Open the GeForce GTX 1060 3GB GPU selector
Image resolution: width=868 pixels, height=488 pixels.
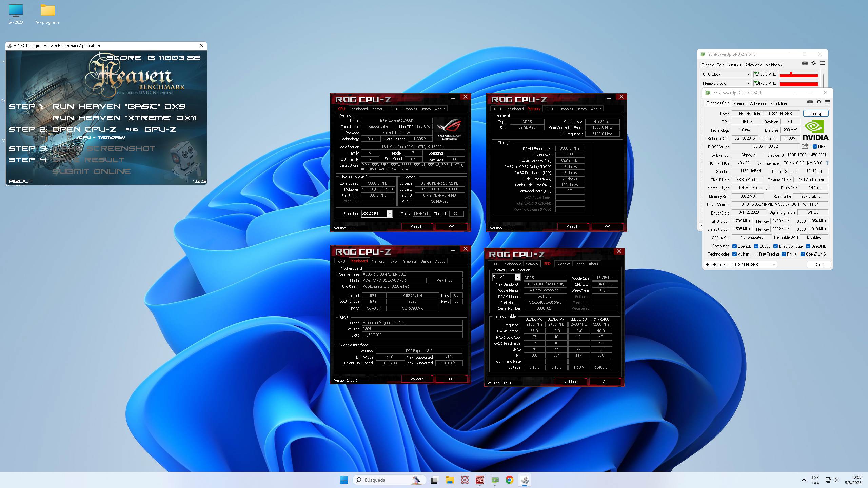[740, 265]
